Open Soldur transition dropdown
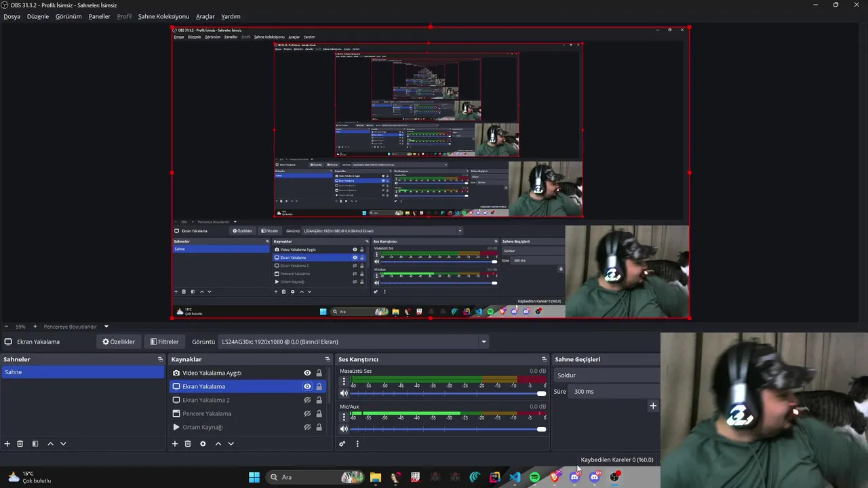The height and width of the screenshot is (488, 868). [607, 375]
